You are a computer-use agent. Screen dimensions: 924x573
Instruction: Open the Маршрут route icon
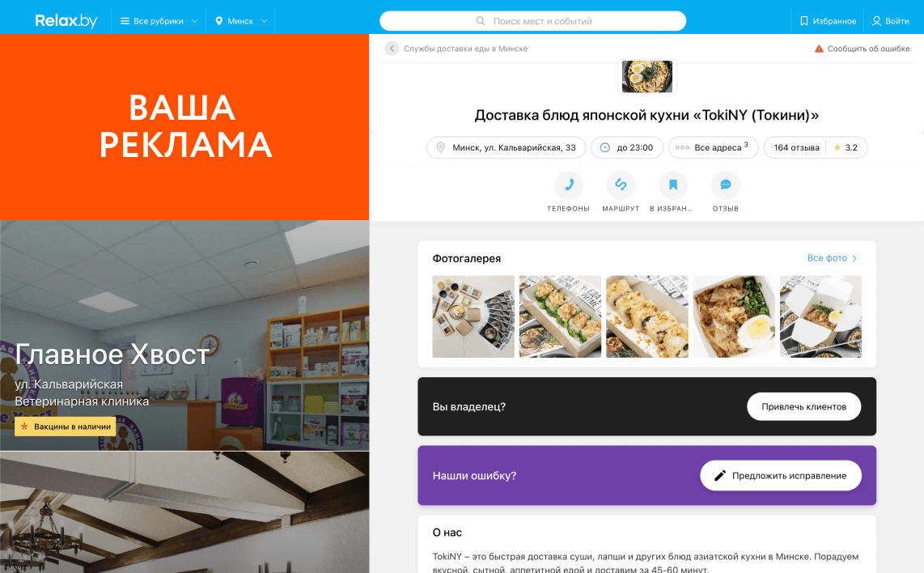621,185
